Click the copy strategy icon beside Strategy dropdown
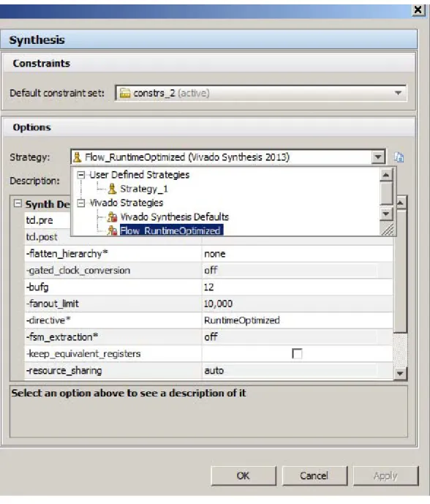 click(x=399, y=157)
